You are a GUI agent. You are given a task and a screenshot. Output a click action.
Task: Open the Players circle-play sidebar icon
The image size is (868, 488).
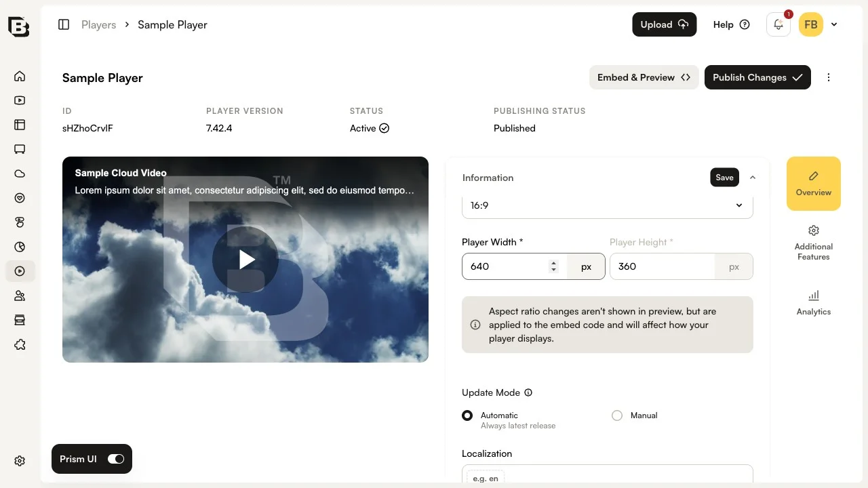point(20,271)
